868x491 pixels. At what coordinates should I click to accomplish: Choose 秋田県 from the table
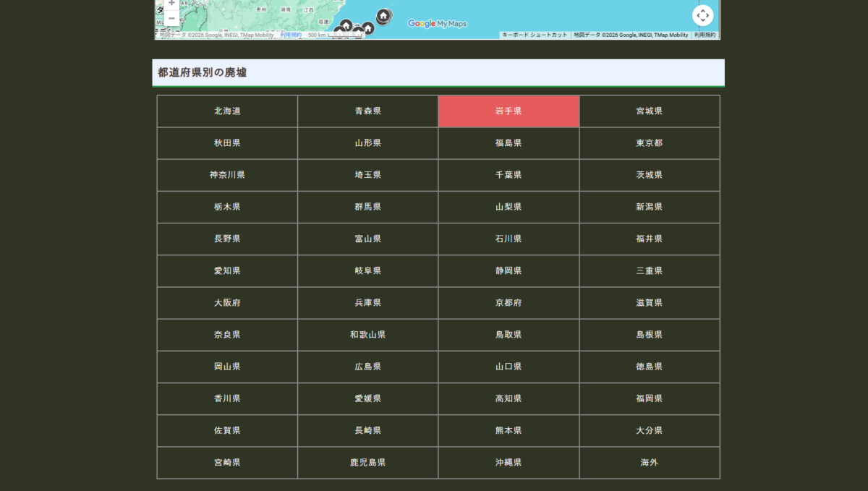pos(227,143)
